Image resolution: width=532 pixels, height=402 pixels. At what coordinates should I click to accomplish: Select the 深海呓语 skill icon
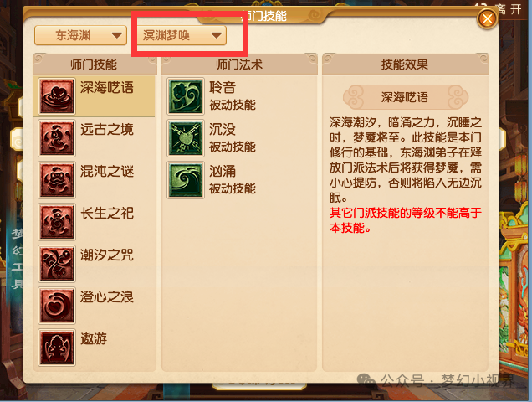[x=57, y=96]
